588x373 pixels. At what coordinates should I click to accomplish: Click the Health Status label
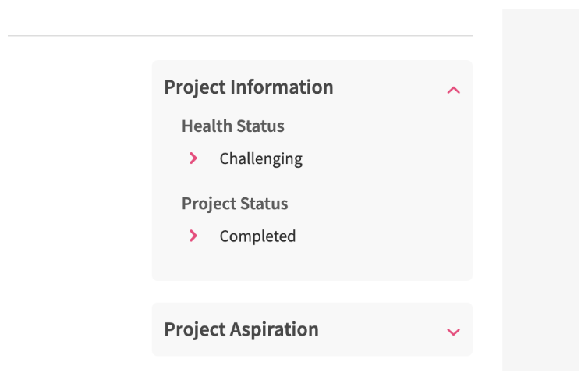point(232,126)
